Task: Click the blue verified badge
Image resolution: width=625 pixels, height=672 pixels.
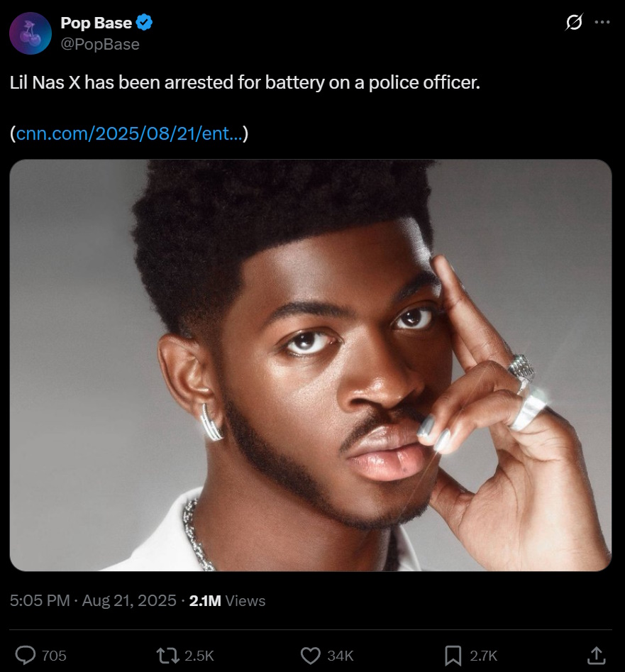Action: tap(145, 23)
